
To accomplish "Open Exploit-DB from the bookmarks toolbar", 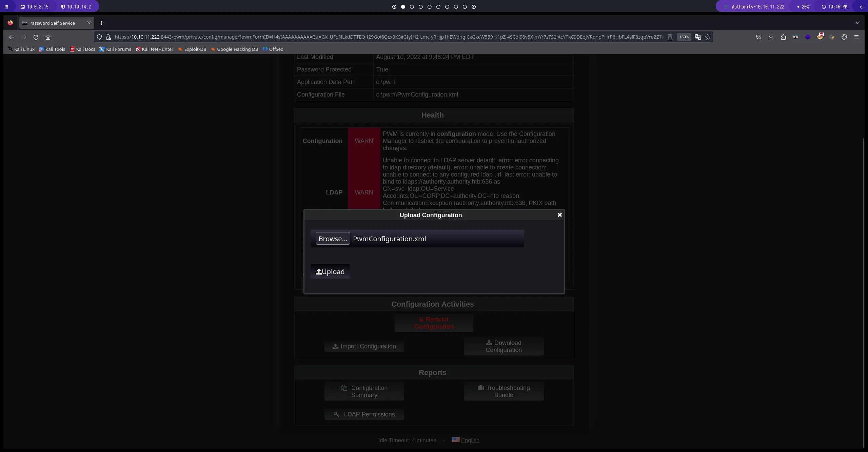I will (192, 49).
